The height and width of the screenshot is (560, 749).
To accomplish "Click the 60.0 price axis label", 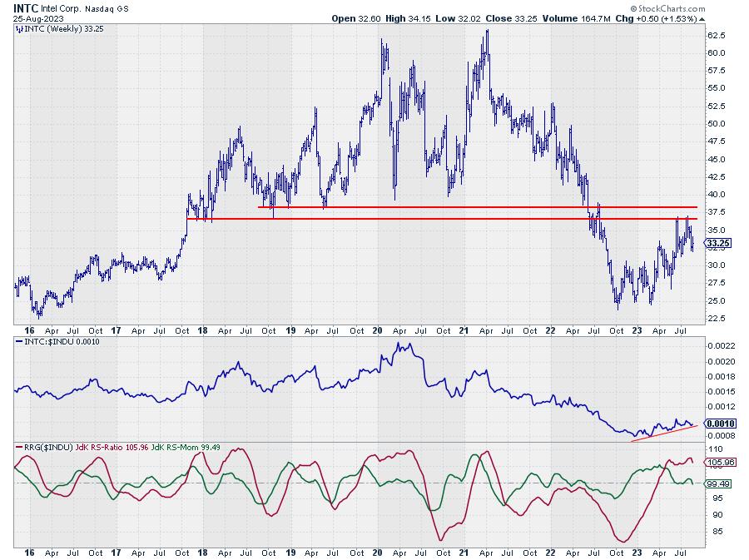I will click(x=716, y=53).
